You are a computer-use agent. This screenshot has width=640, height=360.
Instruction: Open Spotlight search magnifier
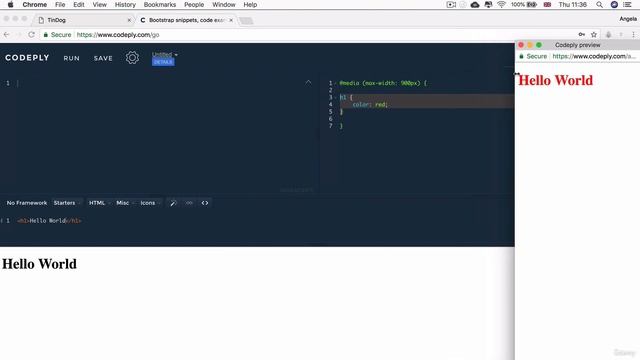click(x=599, y=5)
